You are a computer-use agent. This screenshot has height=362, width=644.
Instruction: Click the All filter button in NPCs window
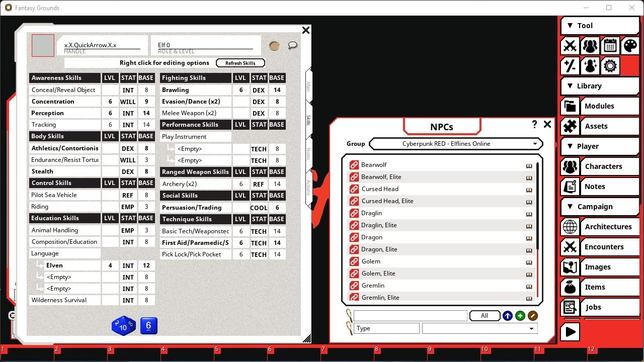tap(484, 316)
